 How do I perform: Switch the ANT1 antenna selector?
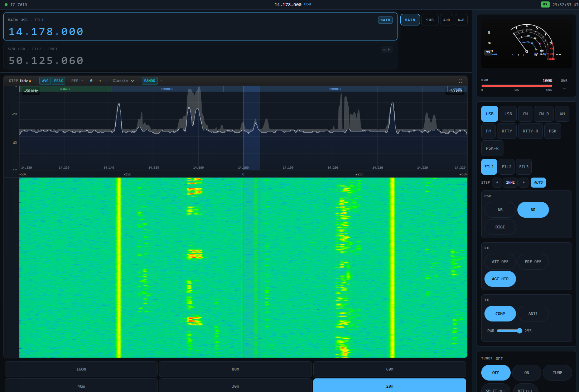[533, 314]
